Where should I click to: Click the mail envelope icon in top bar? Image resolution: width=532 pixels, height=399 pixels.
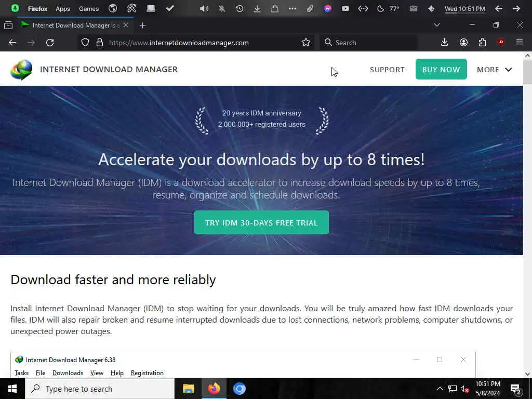pyautogui.click(x=413, y=8)
